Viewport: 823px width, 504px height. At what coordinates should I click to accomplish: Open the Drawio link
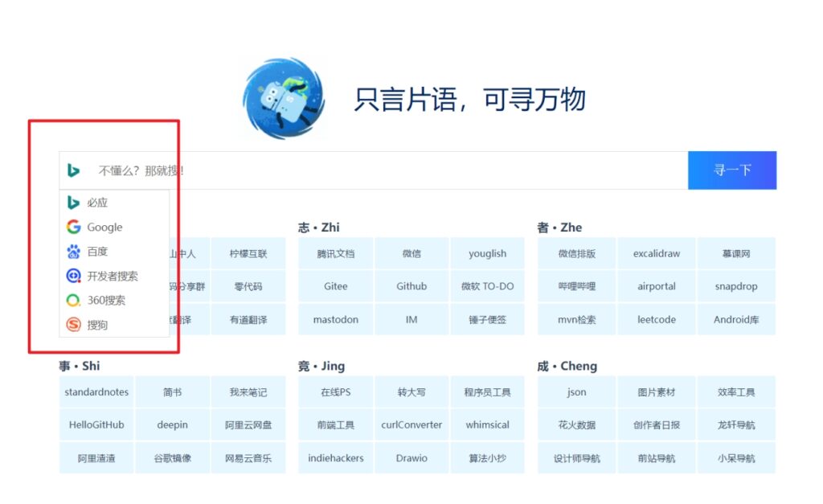click(x=411, y=458)
